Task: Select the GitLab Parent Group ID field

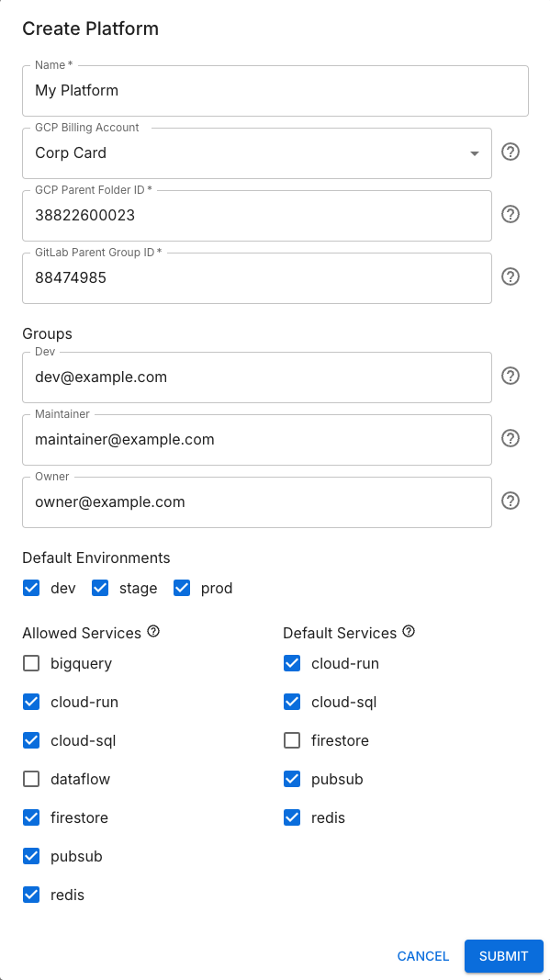Action: click(x=257, y=276)
